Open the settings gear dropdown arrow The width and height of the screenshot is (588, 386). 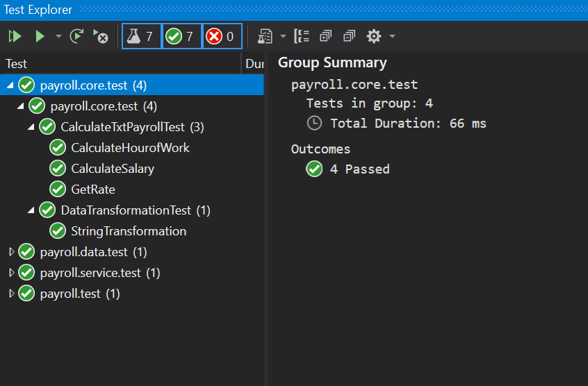tap(392, 36)
